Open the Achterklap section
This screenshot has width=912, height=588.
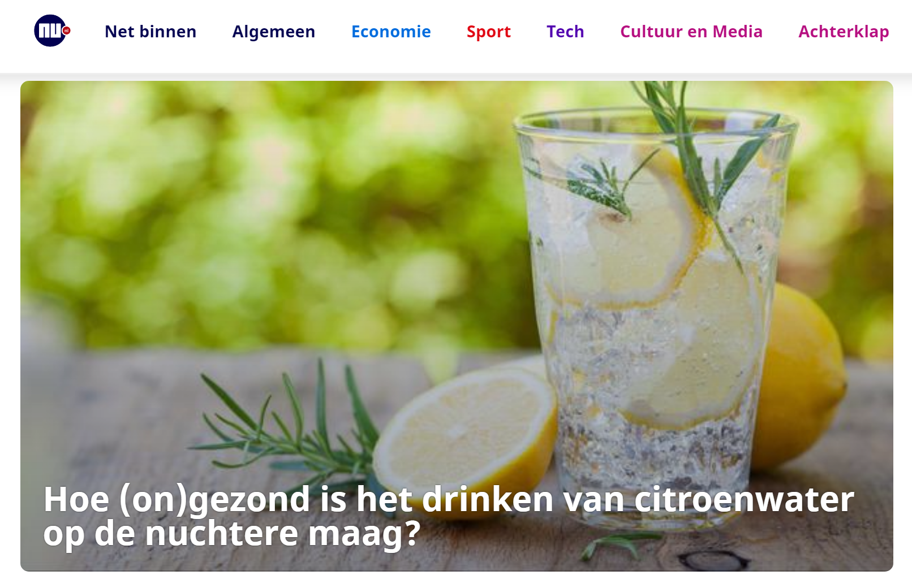[844, 32]
